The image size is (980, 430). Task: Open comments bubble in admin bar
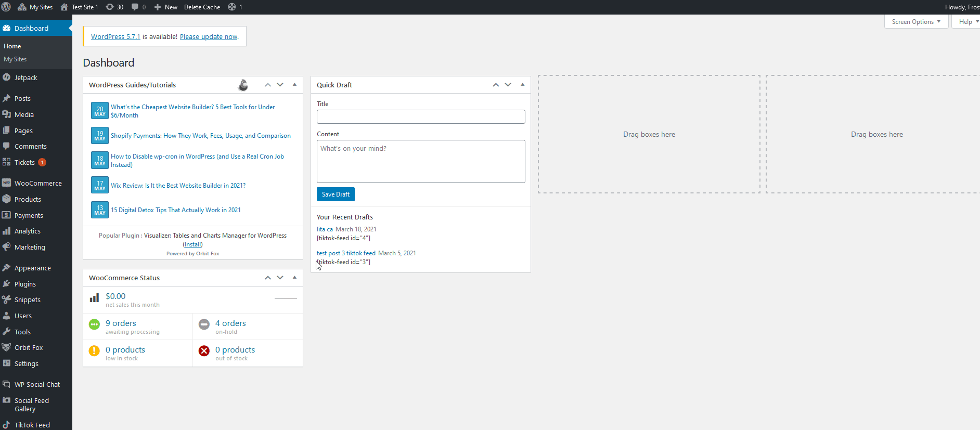point(138,7)
